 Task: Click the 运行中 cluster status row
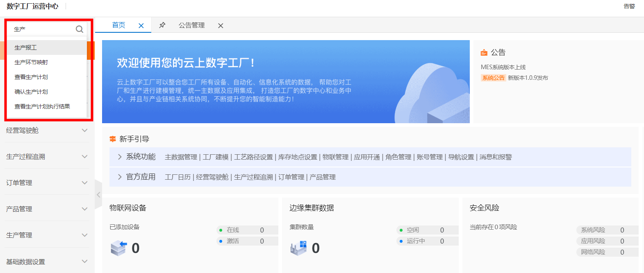pos(427,241)
